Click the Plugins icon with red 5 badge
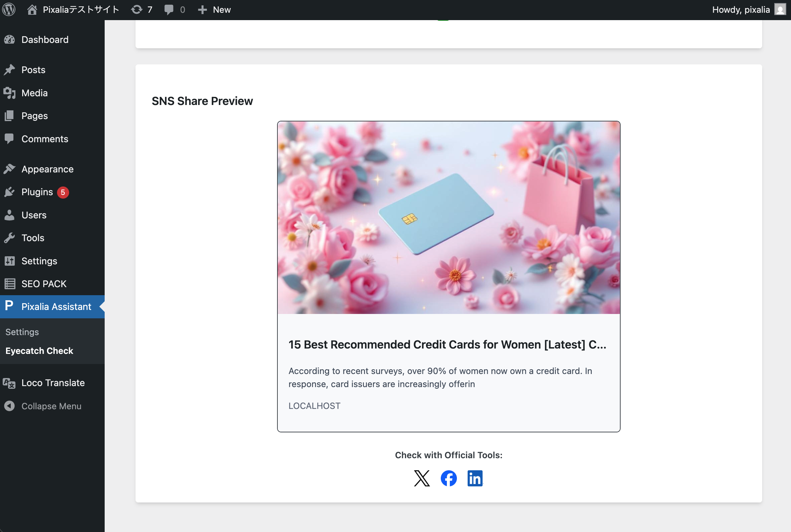 [x=10, y=192]
